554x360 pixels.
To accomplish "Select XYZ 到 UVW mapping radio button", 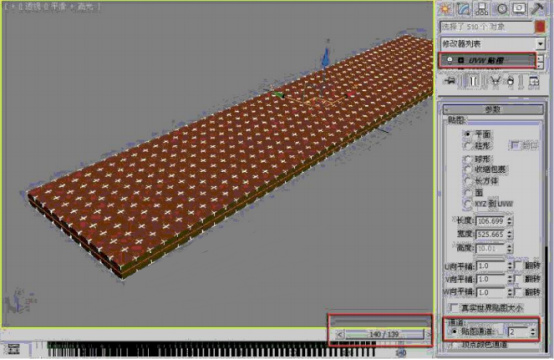I will pos(467,204).
